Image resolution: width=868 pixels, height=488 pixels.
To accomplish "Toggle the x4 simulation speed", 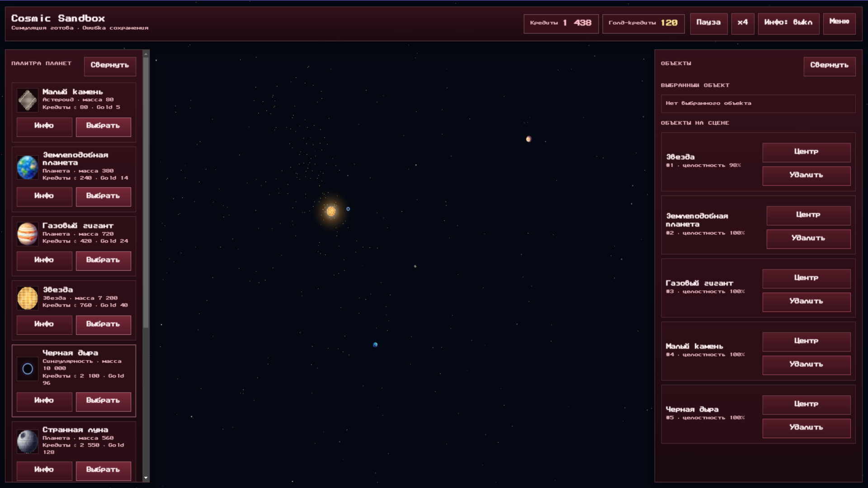I will point(742,23).
